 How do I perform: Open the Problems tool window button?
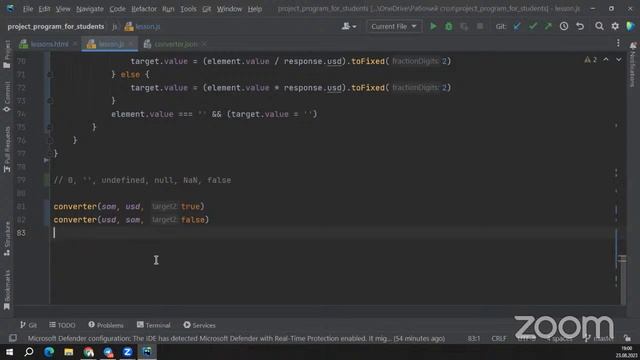pyautogui.click(x=106, y=325)
